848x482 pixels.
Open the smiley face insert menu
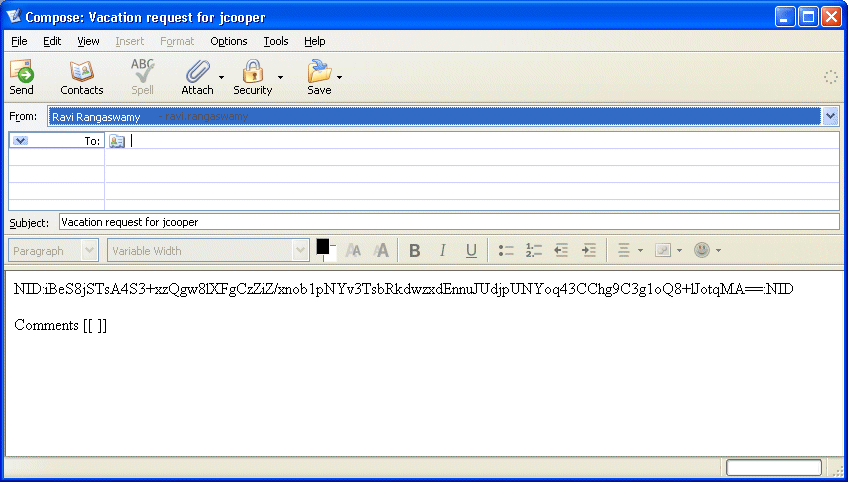click(x=707, y=250)
